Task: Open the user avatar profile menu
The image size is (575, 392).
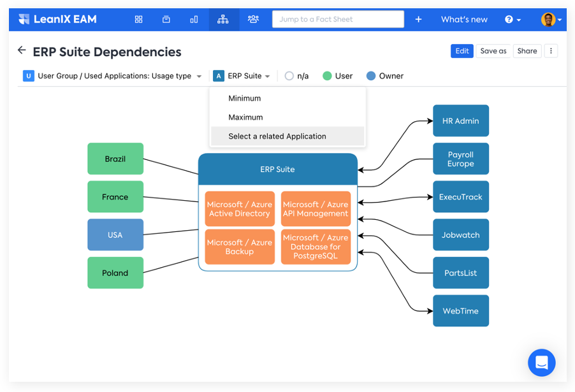Action: tap(551, 19)
